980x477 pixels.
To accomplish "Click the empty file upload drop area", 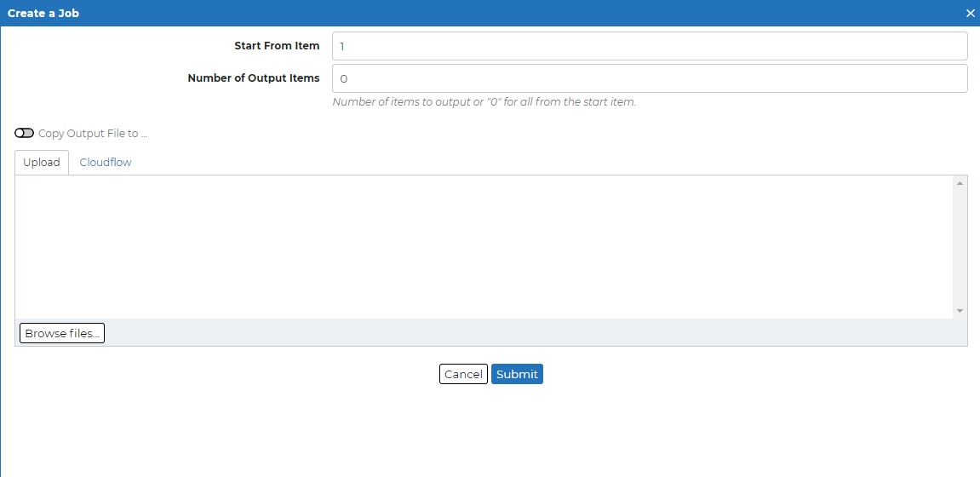I will 484,247.
